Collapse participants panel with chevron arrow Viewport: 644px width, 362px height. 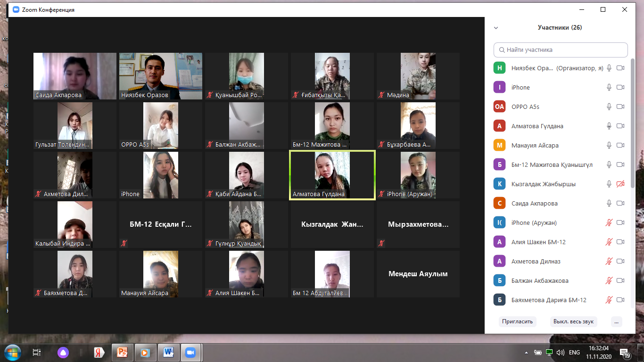496,28
